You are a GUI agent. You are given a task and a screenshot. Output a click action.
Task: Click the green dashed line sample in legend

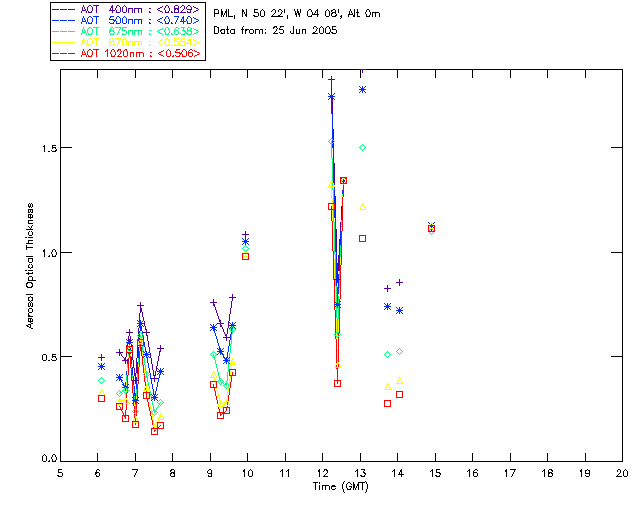64,32
